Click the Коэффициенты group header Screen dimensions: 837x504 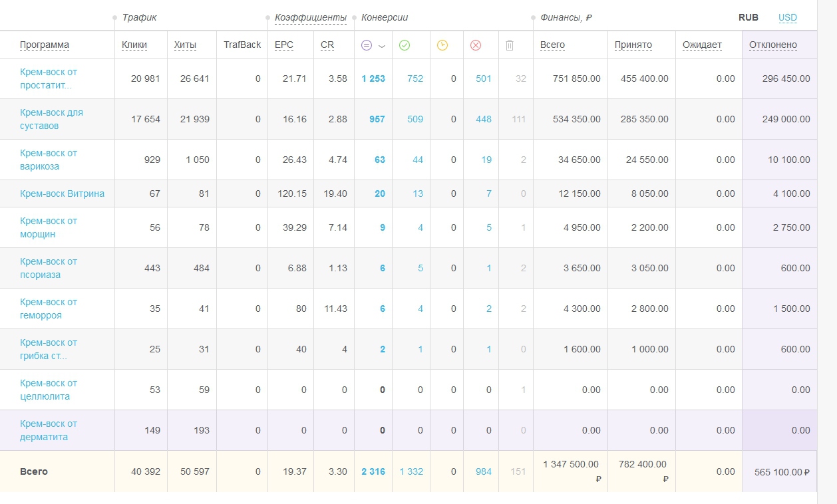(x=311, y=18)
